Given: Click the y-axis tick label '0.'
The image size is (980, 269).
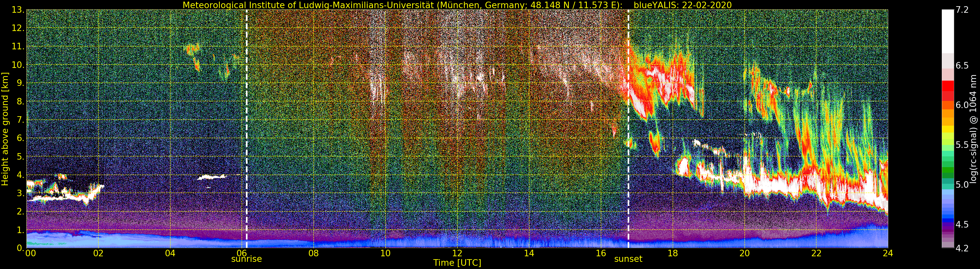Looking at the screenshot, I should pyautogui.click(x=21, y=248).
